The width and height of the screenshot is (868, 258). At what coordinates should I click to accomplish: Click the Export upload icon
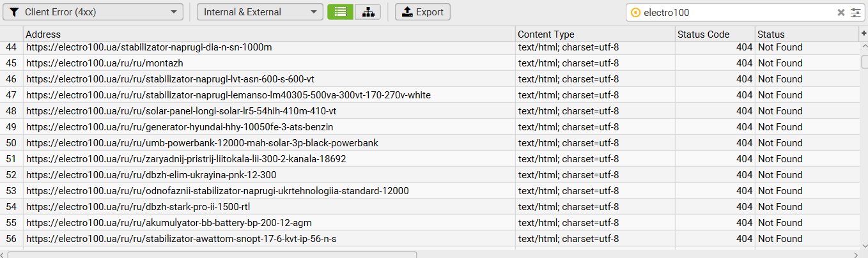(407, 12)
